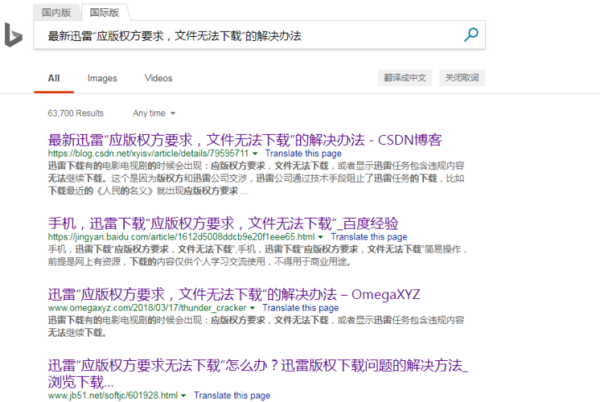Viewport: 600px width, 402px height.
Task: Click the 关闭取词 button
Action: pyautogui.click(x=462, y=78)
